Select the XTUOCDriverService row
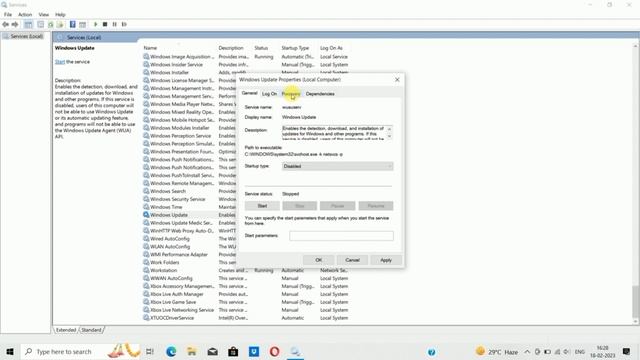640x360 pixels. click(247, 318)
